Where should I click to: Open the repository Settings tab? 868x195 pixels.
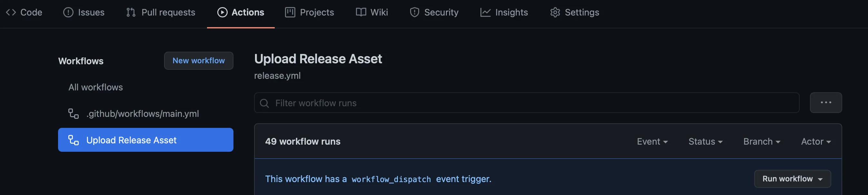click(575, 13)
